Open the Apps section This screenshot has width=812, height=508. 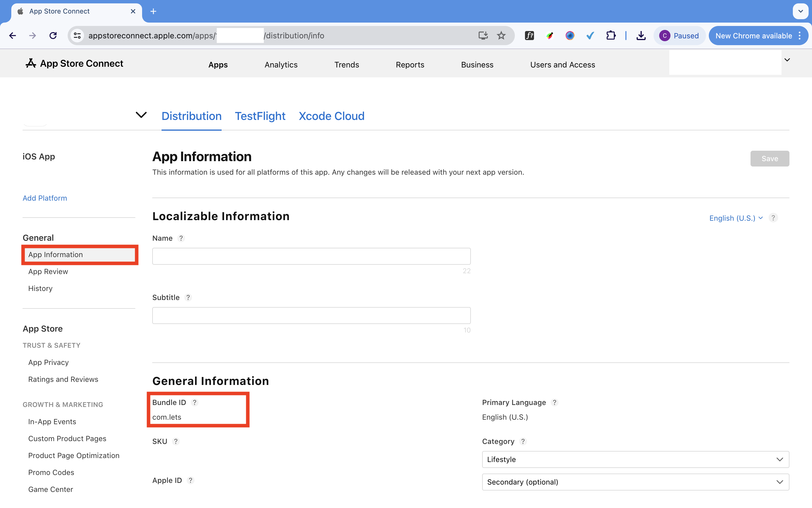point(218,65)
